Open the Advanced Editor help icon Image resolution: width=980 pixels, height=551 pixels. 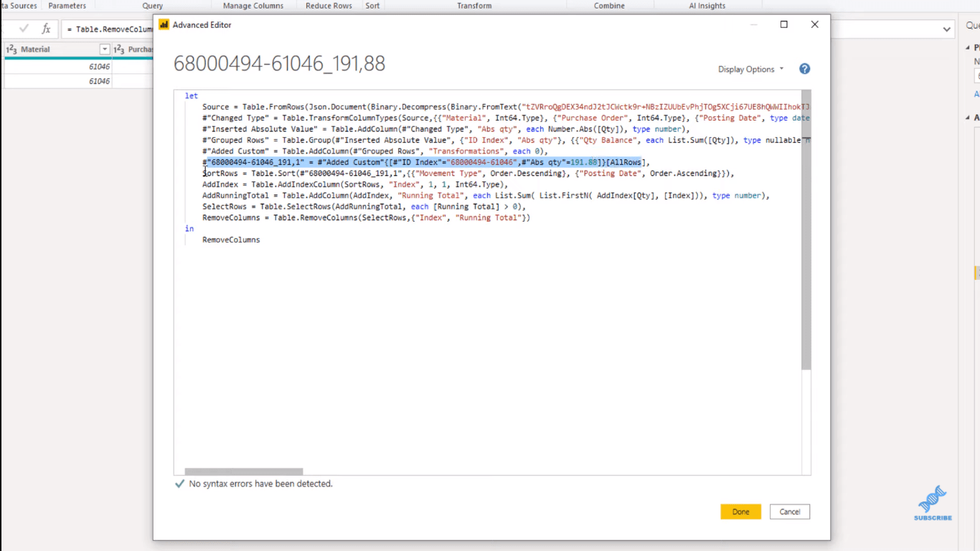804,69
